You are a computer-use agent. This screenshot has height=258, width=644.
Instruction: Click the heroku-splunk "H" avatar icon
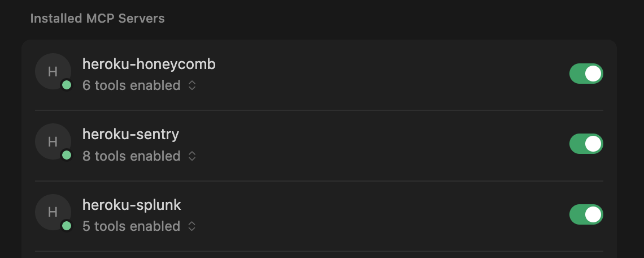tap(53, 212)
